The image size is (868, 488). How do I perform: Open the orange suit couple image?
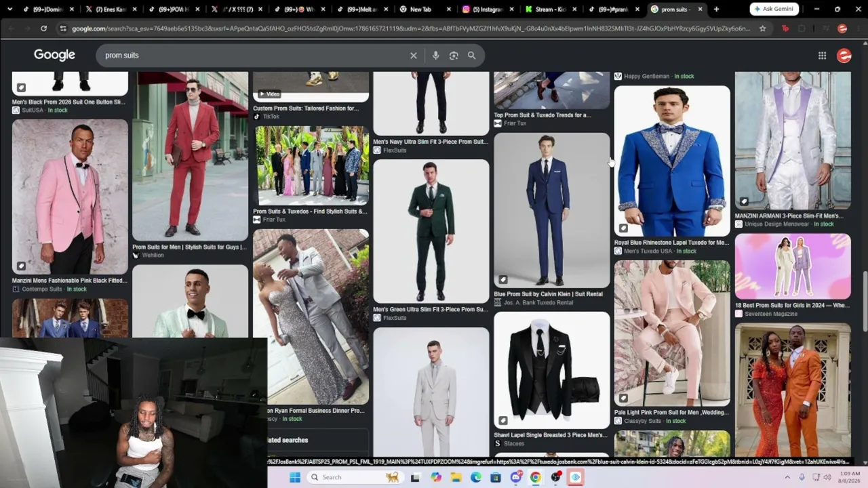pos(793,390)
